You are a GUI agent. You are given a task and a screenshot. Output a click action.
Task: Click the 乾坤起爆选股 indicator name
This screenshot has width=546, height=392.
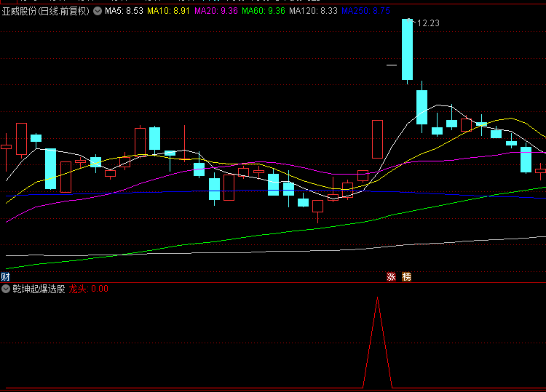(39, 289)
